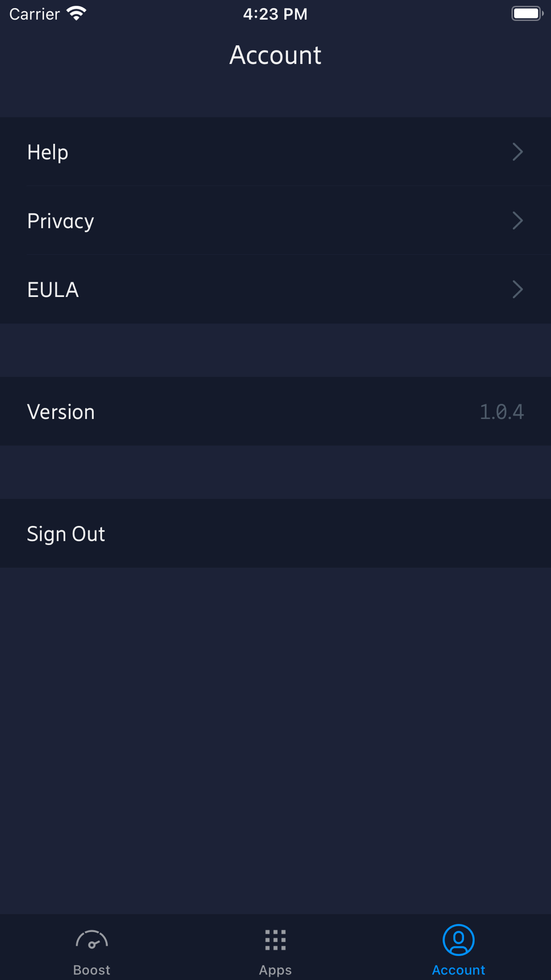Expand the EULA row chevron
Viewport: 551px width, 980px height.
(x=517, y=289)
